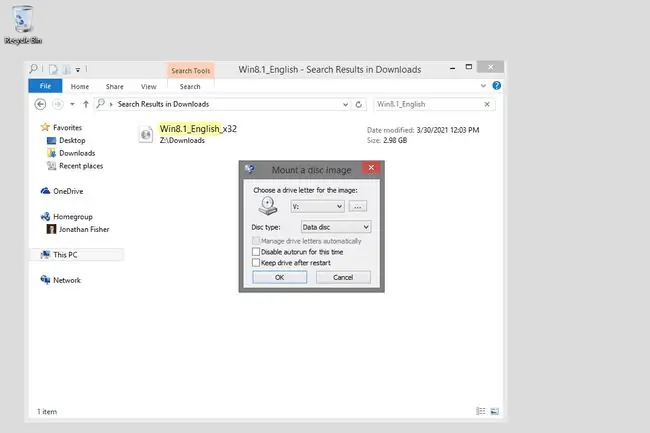This screenshot has width=650, height=433.
Task: Click the Network icon in navigation pane
Action: point(45,280)
